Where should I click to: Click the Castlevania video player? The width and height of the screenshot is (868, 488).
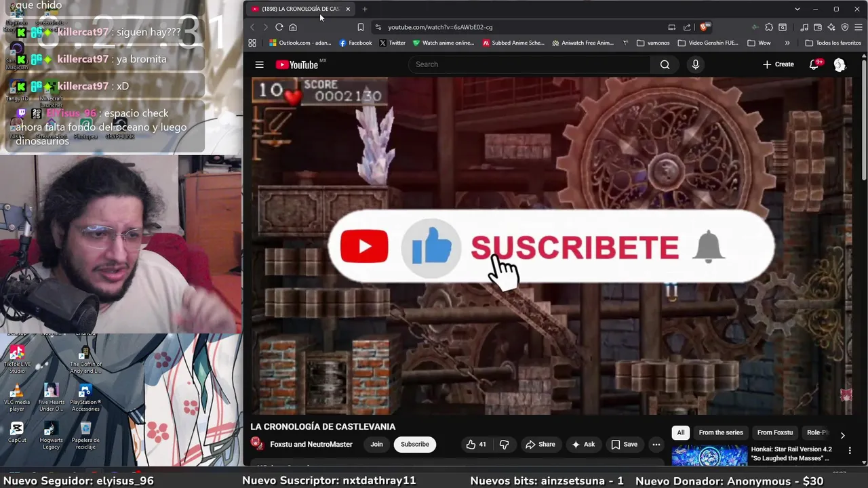pyautogui.click(x=551, y=245)
